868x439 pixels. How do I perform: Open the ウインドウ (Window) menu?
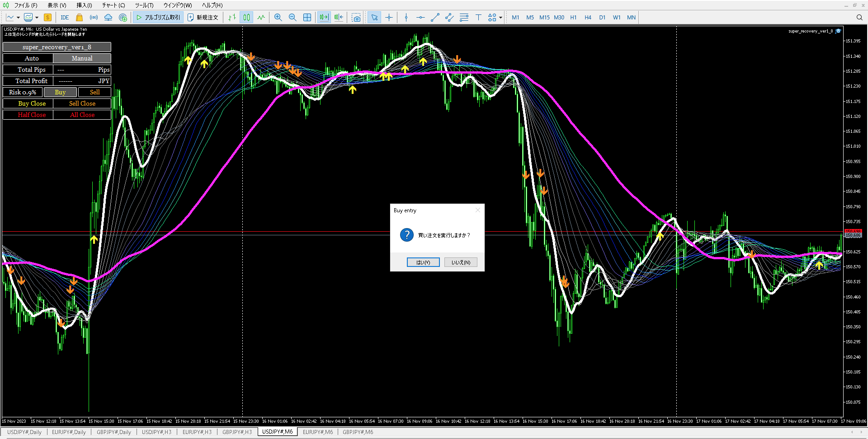(x=178, y=5)
